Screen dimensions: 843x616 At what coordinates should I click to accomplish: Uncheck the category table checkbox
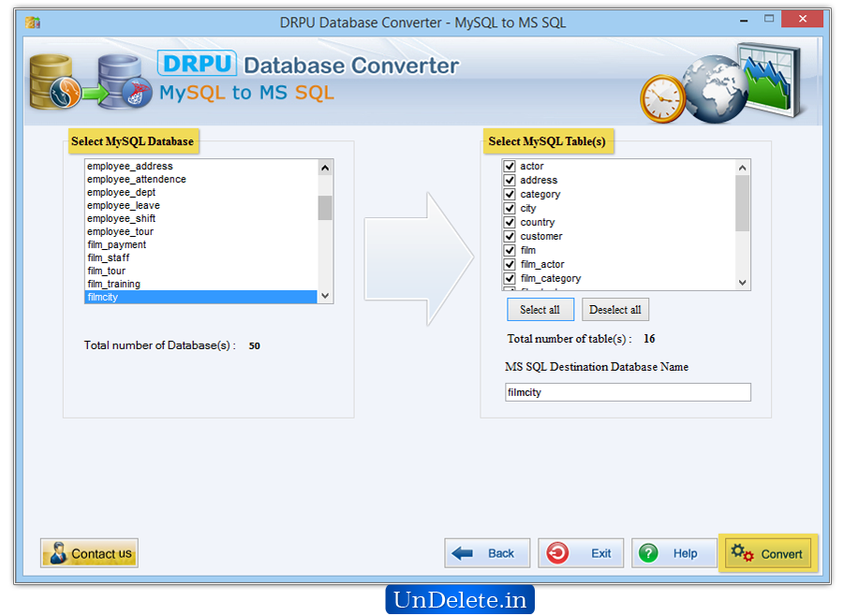(510, 194)
